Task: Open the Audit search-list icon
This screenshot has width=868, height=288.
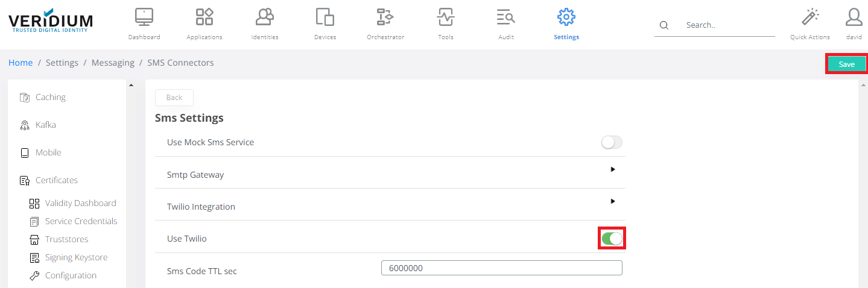Action: point(505,17)
